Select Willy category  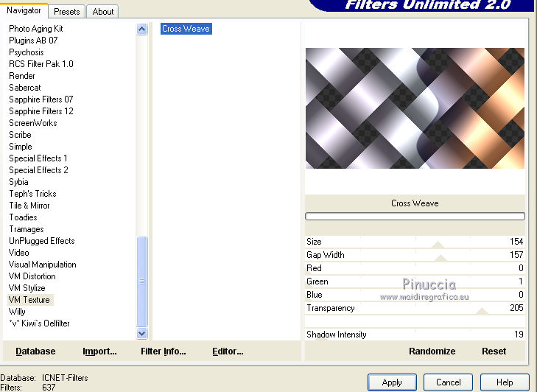pos(17,312)
